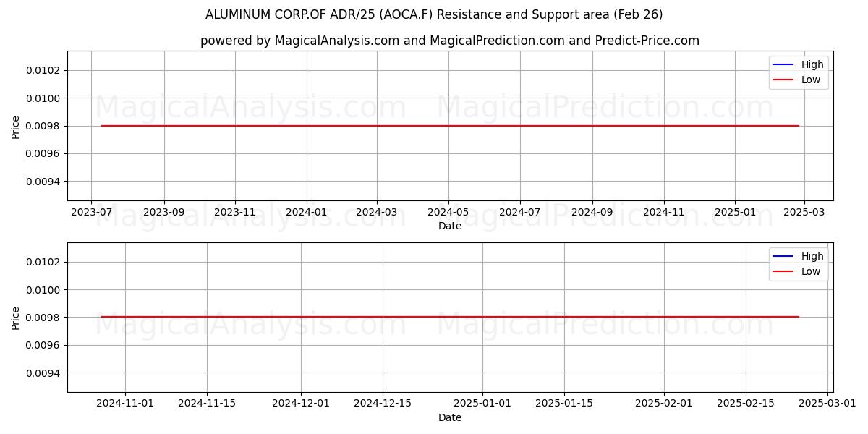Click the 2025-01-15 tick label on bottom chart

click(564, 404)
